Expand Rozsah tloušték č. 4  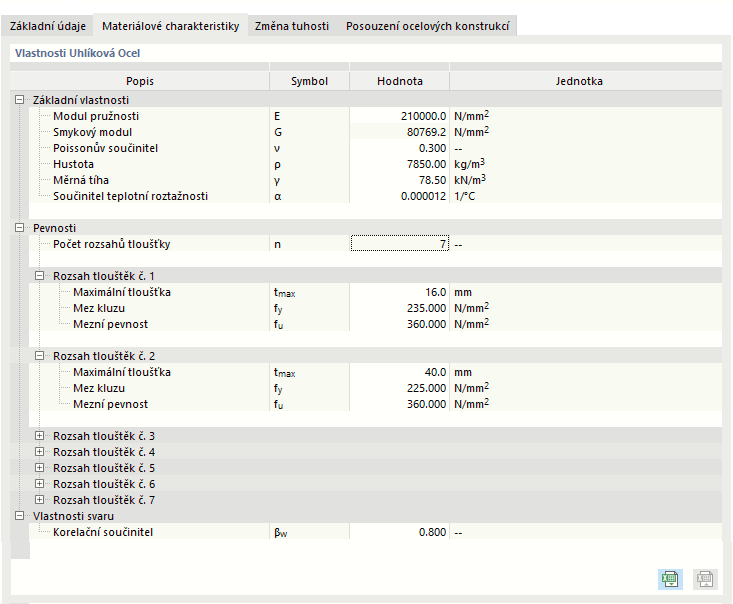[40, 452]
